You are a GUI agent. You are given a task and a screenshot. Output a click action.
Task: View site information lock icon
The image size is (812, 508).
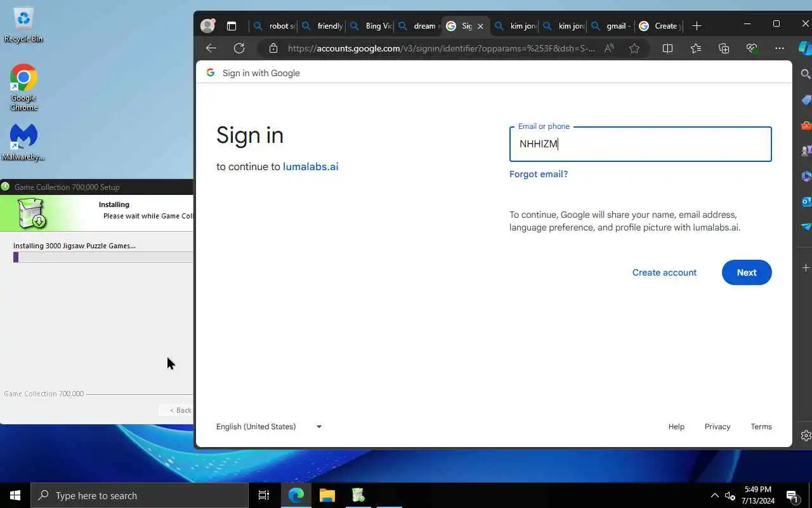click(x=273, y=48)
